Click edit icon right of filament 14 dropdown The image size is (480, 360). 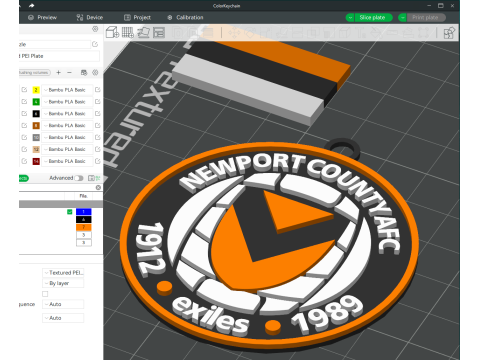click(98, 161)
